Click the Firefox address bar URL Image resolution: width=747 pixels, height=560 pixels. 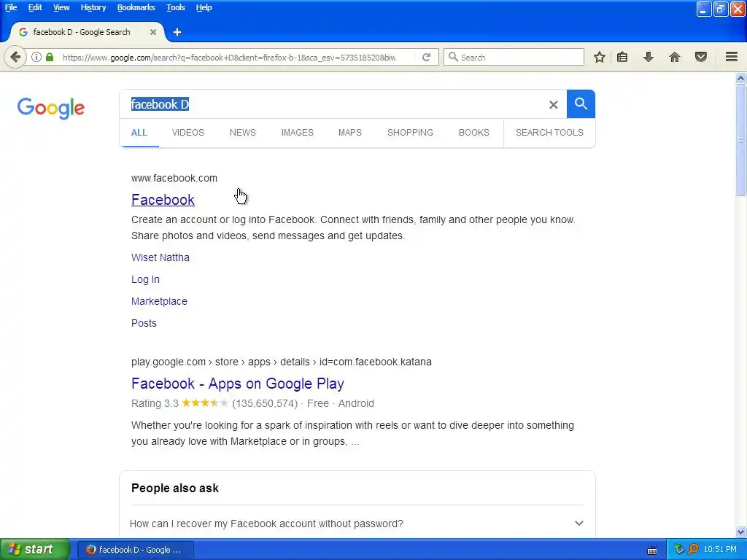pyautogui.click(x=229, y=58)
